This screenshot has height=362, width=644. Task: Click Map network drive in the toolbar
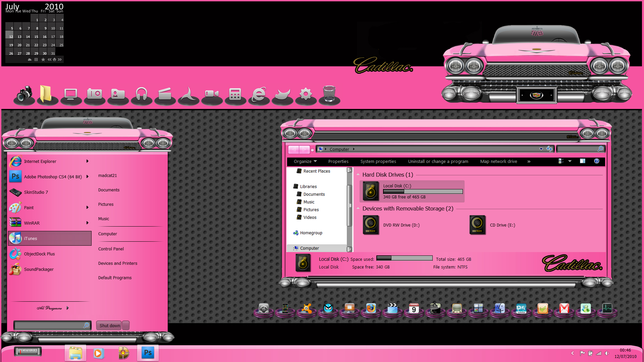coord(498,162)
